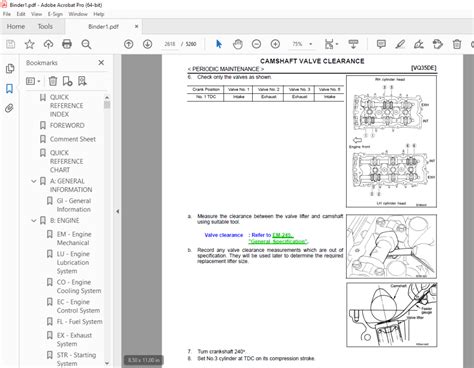The image size is (474, 368).
Task: Click the scrolling mode keyboard icon
Action: coord(353,44)
